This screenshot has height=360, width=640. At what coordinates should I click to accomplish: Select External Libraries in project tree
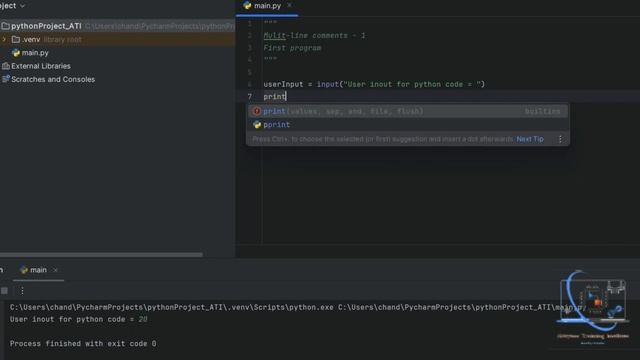(41, 66)
